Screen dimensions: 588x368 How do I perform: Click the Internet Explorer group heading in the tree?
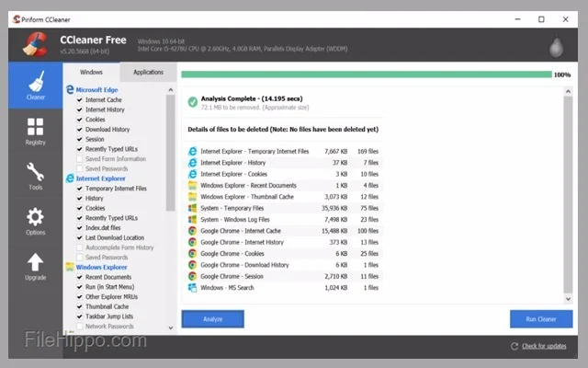pos(101,178)
